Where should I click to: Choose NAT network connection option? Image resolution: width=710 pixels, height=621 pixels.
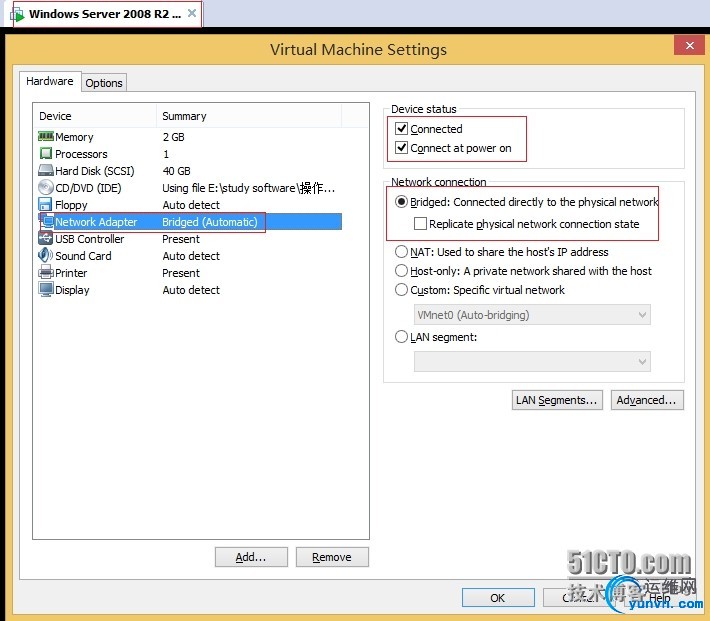click(401, 251)
